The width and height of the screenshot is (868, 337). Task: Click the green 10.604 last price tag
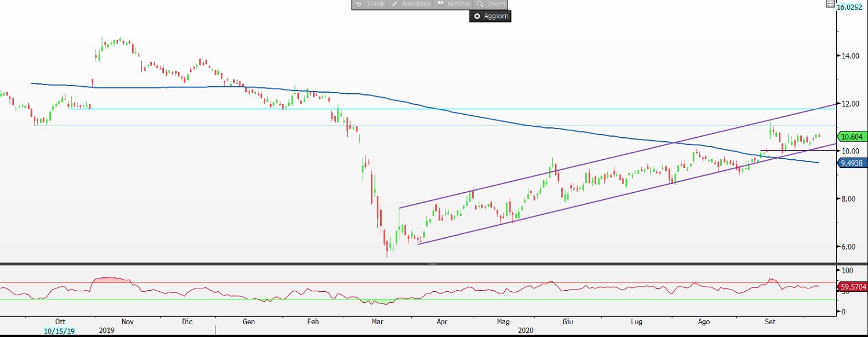[852, 137]
